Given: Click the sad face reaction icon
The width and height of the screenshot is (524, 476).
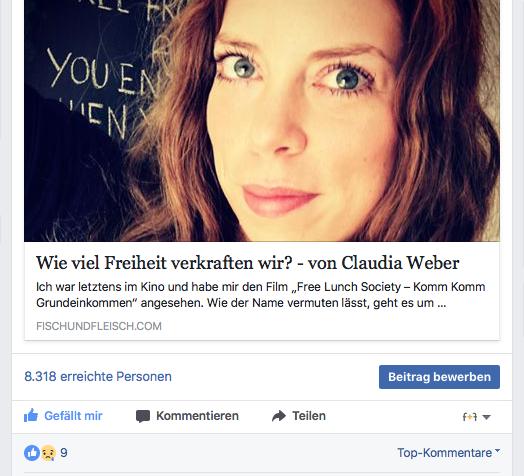Looking at the screenshot, I should [x=48, y=453].
